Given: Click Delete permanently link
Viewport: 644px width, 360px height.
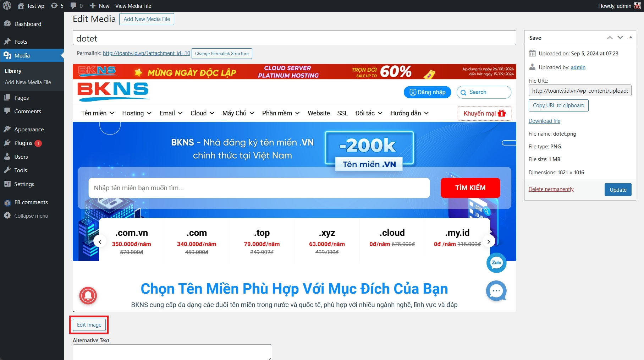Looking at the screenshot, I should point(551,189).
